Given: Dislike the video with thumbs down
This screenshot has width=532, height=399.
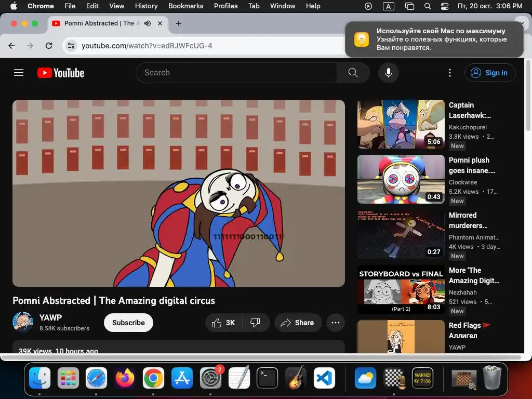Looking at the screenshot, I should (x=256, y=323).
